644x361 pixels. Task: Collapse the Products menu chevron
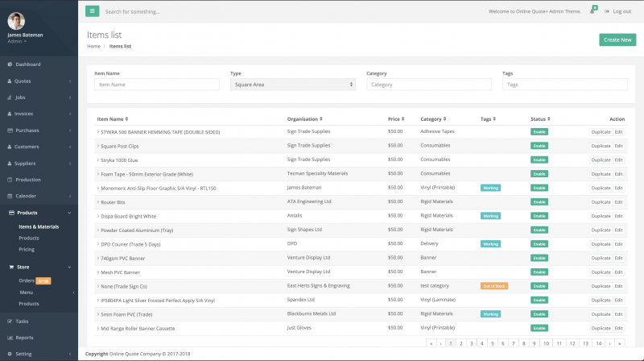click(69, 213)
